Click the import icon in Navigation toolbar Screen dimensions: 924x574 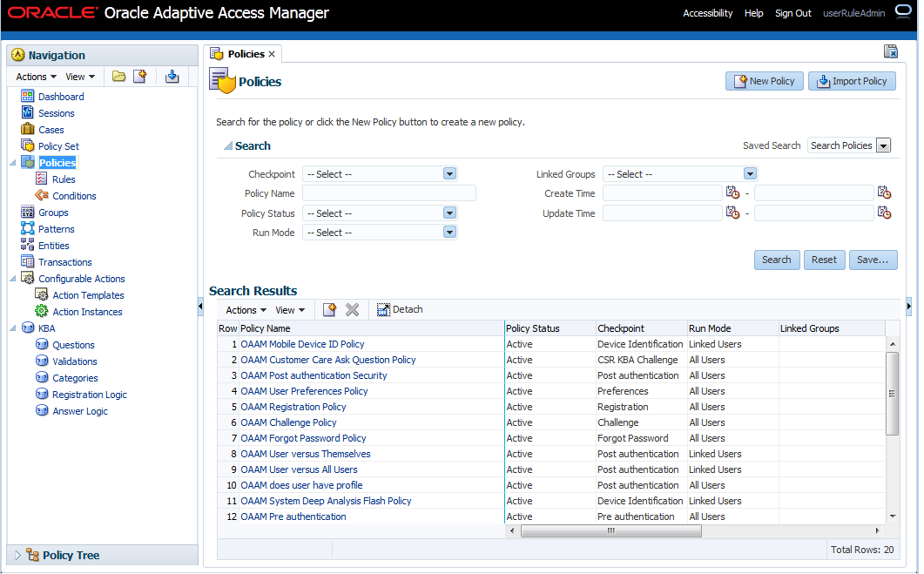[172, 77]
